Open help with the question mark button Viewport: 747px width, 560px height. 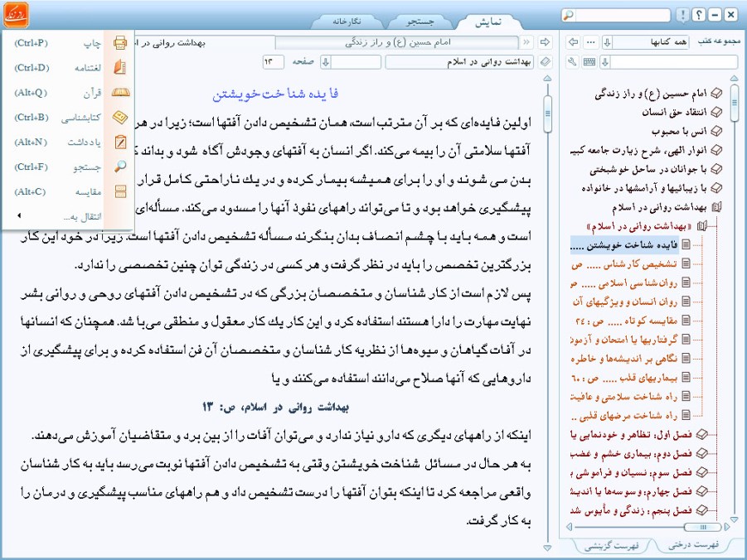[698, 15]
